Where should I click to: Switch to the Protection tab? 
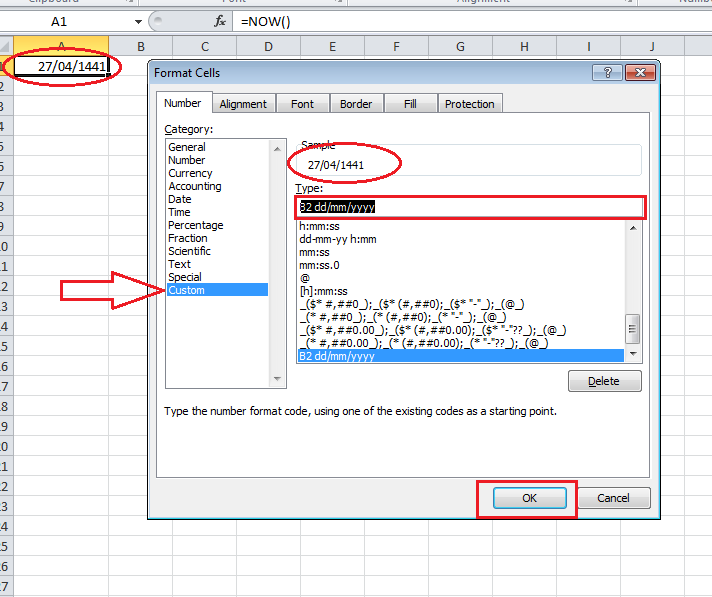(470, 104)
